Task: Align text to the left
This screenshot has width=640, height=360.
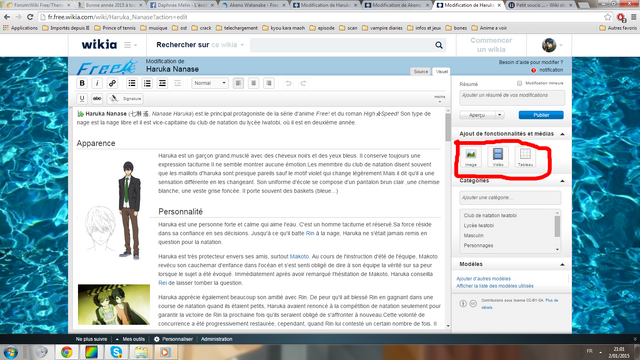Action: point(238,83)
